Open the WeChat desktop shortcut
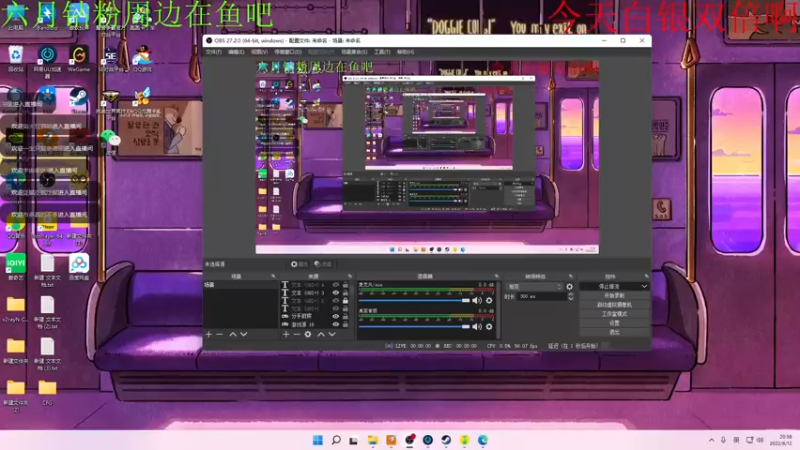The height and width of the screenshot is (450, 800). pyautogui.click(x=110, y=142)
